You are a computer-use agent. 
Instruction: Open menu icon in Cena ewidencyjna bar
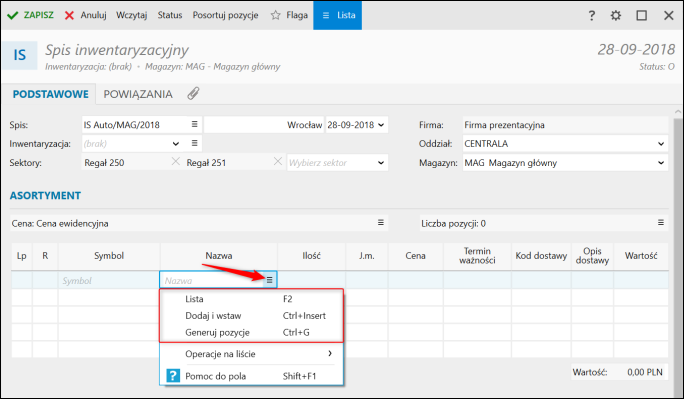[x=381, y=223]
